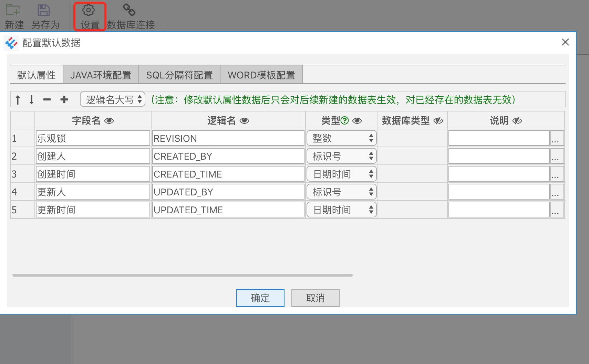Open type dropdown for 乐观锁 row
Image resolution: width=589 pixels, height=364 pixels.
pyautogui.click(x=342, y=138)
